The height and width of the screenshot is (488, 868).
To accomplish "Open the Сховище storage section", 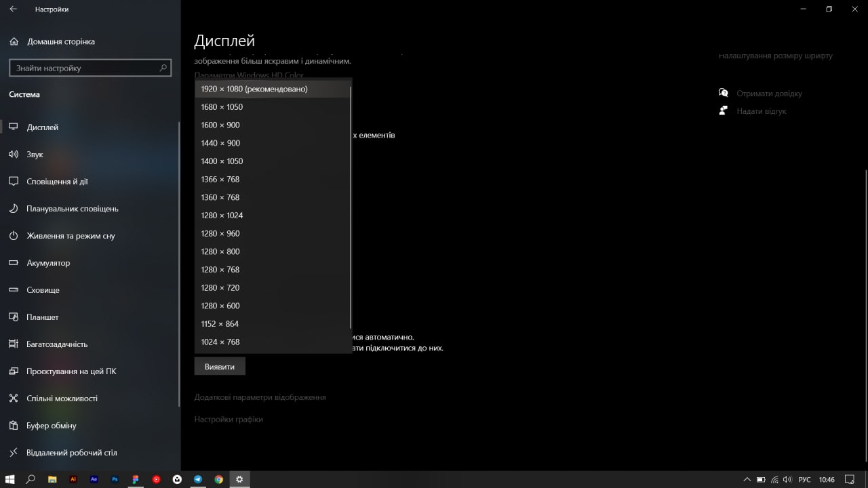I will [90, 290].
